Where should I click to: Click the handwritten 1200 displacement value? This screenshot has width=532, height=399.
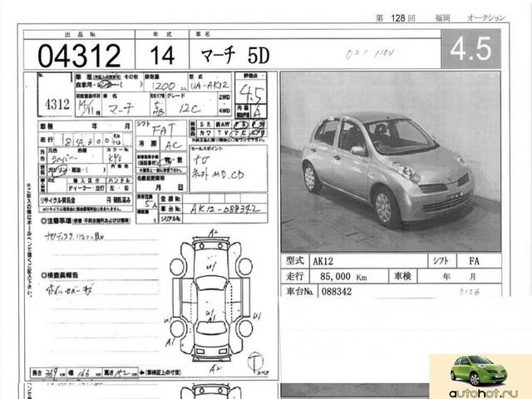(164, 86)
